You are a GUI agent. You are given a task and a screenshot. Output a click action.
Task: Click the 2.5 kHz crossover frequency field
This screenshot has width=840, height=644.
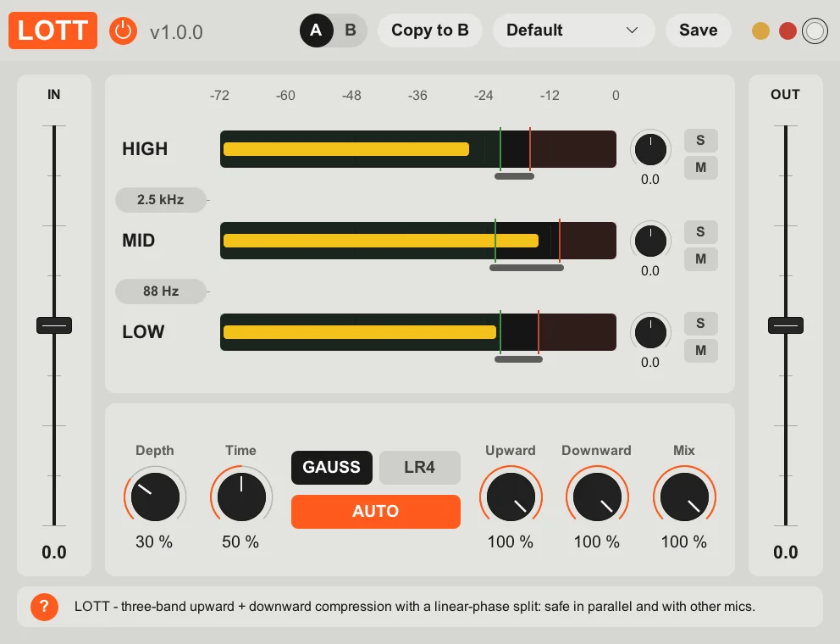pyautogui.click(x=161, y=200)
